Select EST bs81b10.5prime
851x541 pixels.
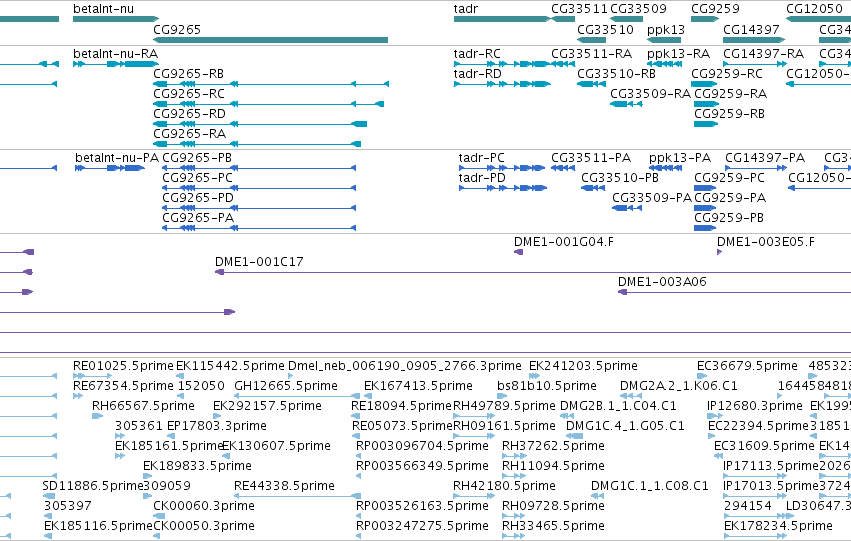502,396
